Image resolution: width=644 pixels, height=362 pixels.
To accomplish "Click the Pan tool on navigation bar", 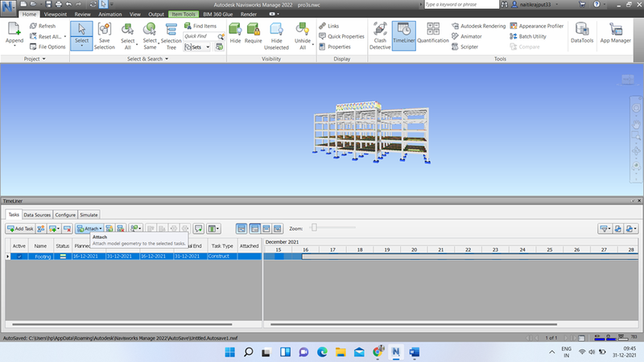I will [636, 123].
